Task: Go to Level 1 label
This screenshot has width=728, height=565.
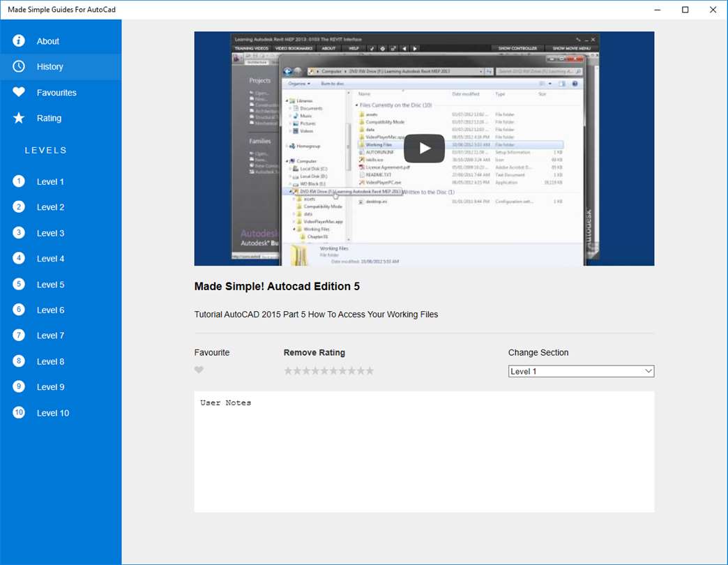Action: coord(50,181)
